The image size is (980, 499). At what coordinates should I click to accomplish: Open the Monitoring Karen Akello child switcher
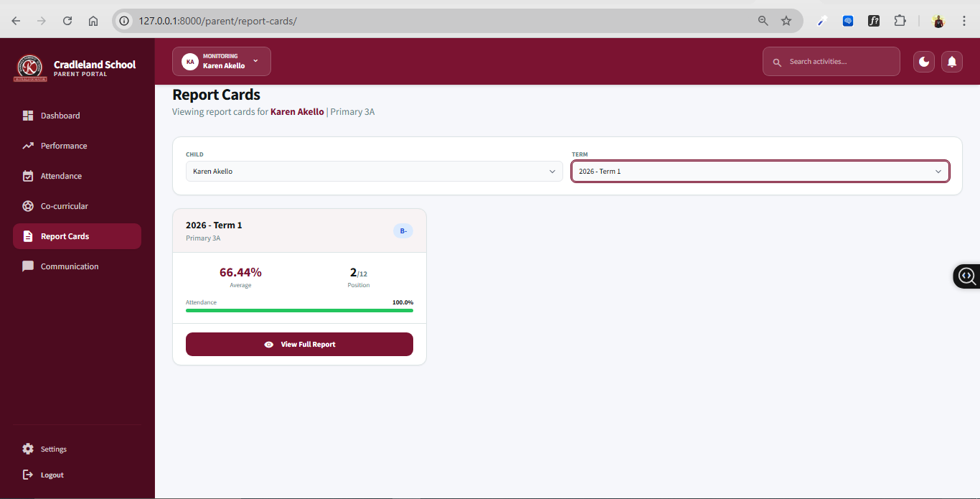[x=221, y=62]
